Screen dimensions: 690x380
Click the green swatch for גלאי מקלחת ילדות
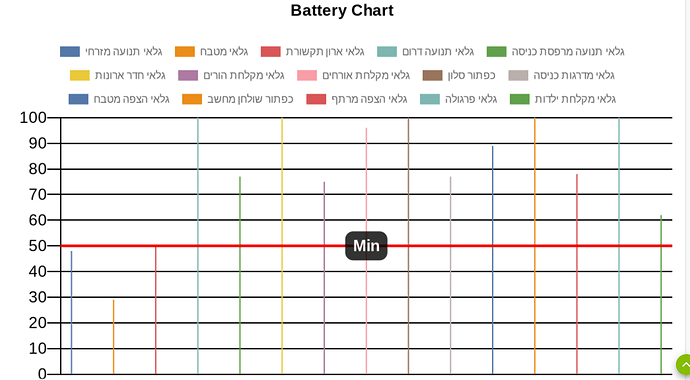point(519,99)
